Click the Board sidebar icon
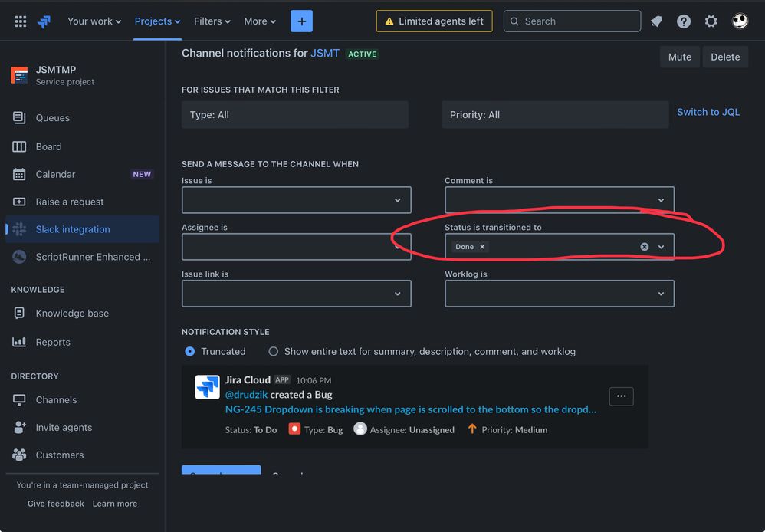Screen dimensions: 765x532 pyautogui.click(x=19, y=146)
